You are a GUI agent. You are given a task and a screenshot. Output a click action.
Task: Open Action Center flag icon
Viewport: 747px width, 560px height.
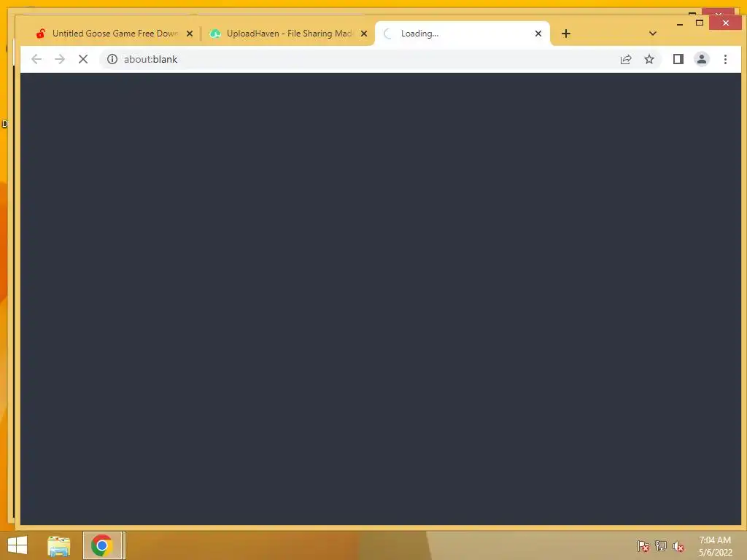tap(643, 547)
